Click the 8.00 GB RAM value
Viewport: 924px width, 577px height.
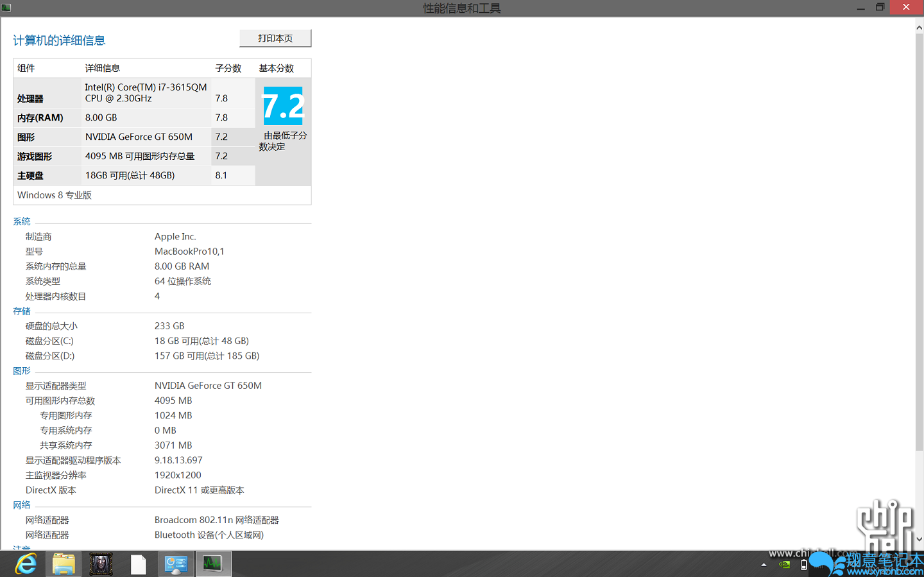(182, 266)
